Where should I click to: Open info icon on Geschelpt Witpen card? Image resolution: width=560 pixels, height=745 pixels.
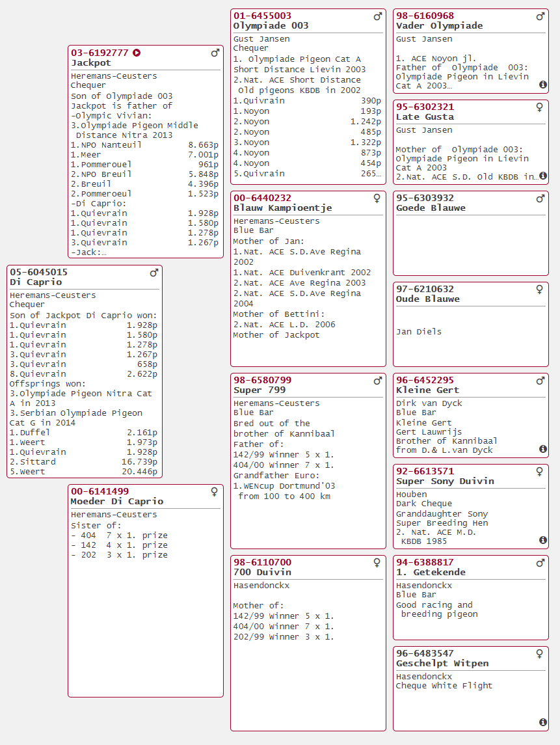pyautogui.click(x=543, y=722)
